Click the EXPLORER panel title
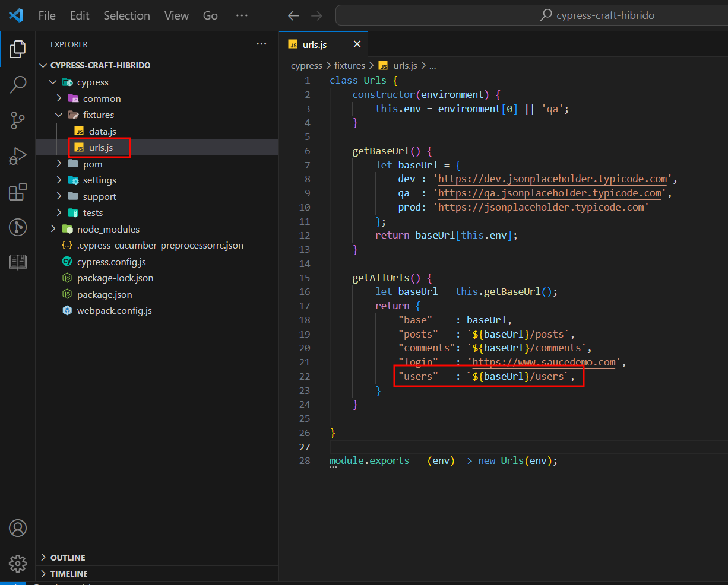 (x=69, y=44)
